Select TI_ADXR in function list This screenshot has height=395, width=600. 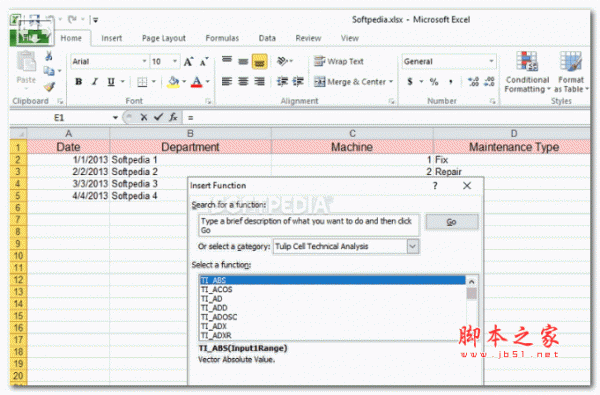[x=333, y=336]
